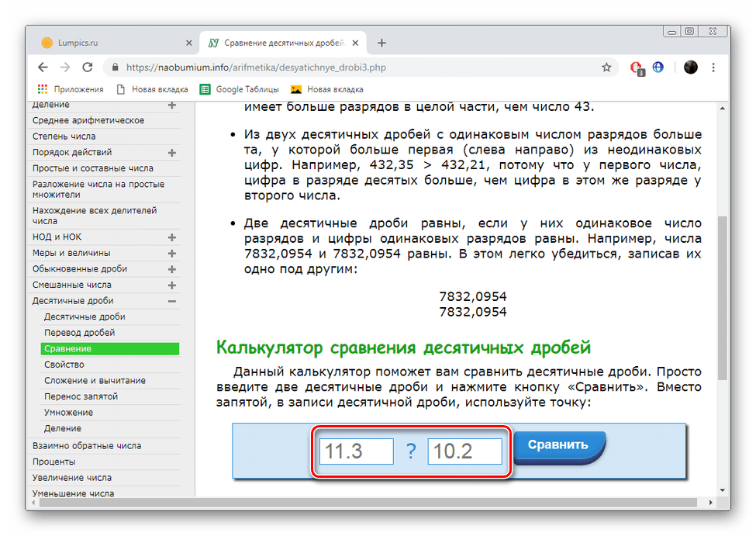This screenshot has height=536, width=756.
Task: Reload the page with the refresh icon
Action: coord(88,67)
